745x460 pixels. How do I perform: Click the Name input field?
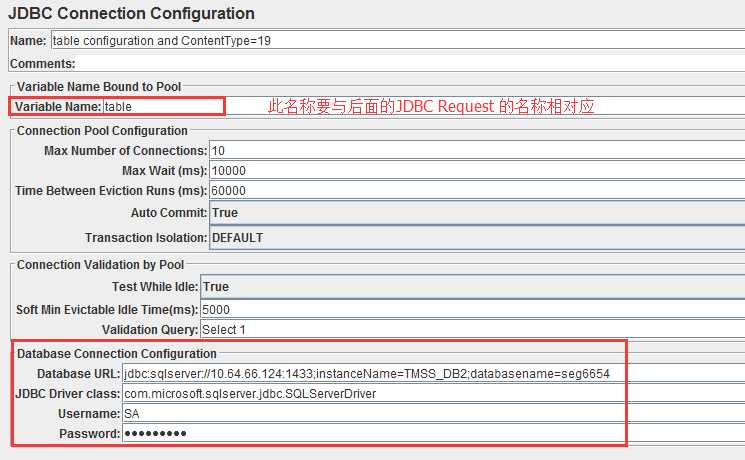click(398, 41)
